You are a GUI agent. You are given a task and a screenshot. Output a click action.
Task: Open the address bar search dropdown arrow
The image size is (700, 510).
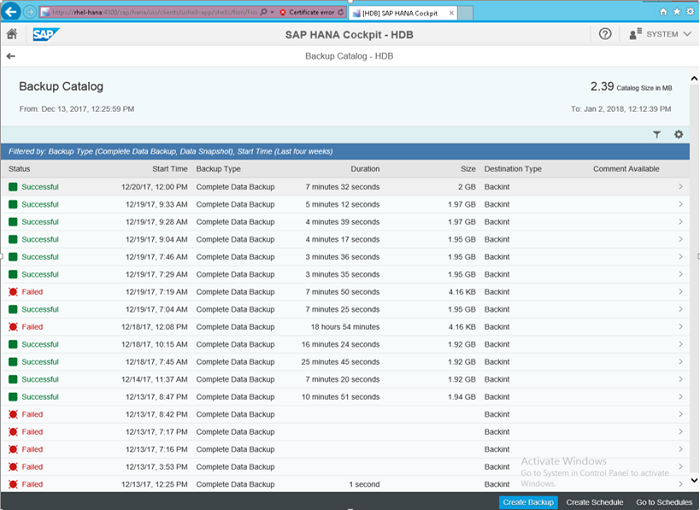tap(272, 13)
